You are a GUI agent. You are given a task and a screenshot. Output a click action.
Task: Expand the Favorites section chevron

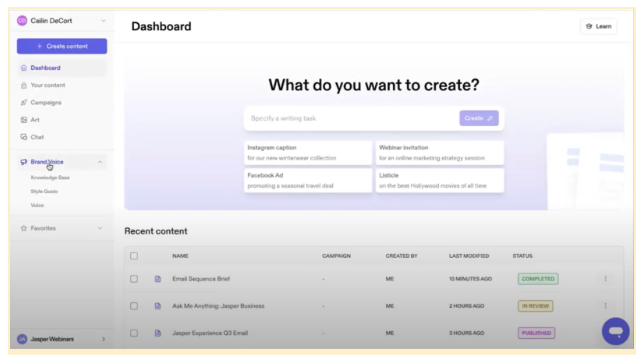pyautogui.click(x=100, y=228)
